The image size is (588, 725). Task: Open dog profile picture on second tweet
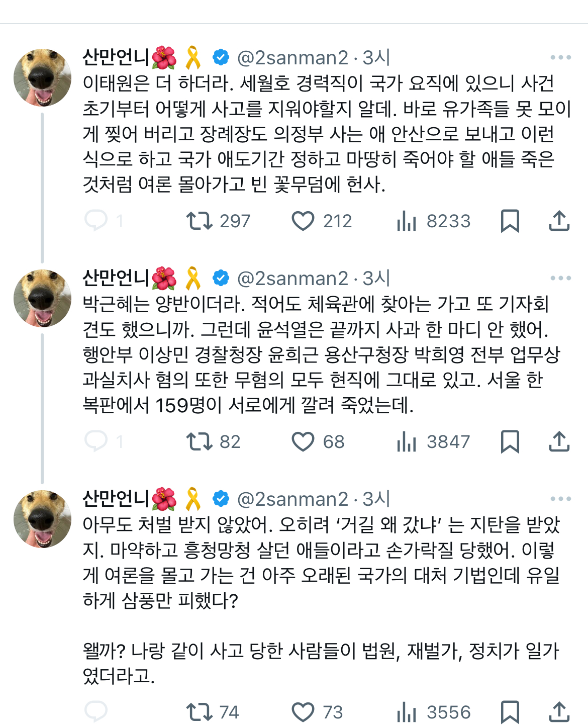tap(43, 298)
